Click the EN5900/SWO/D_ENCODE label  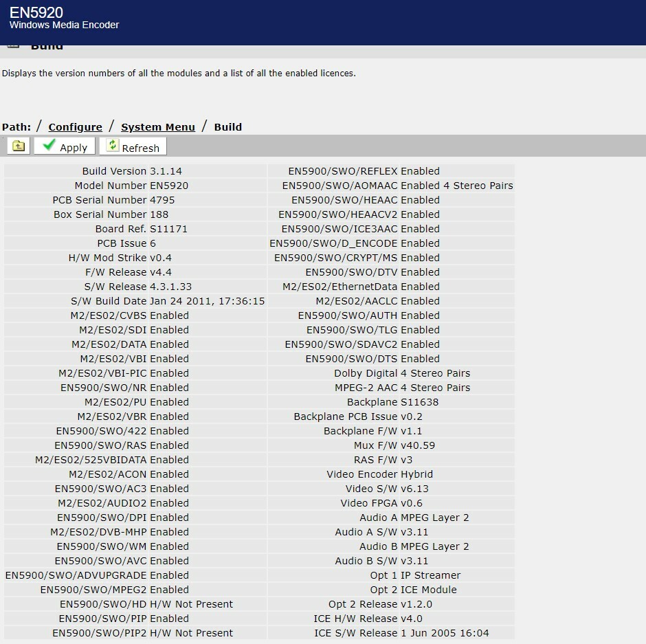[x=334, y=243]
